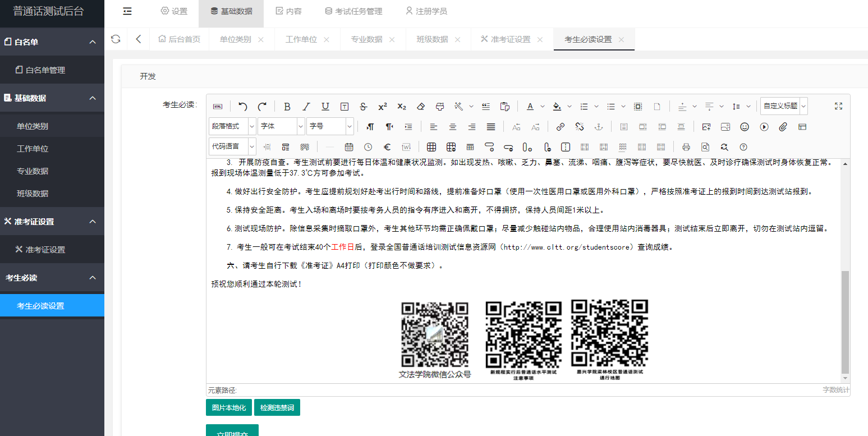This screenshot has height=436, width=868.
Task: Insert a hyperlink
Action: 561,127
